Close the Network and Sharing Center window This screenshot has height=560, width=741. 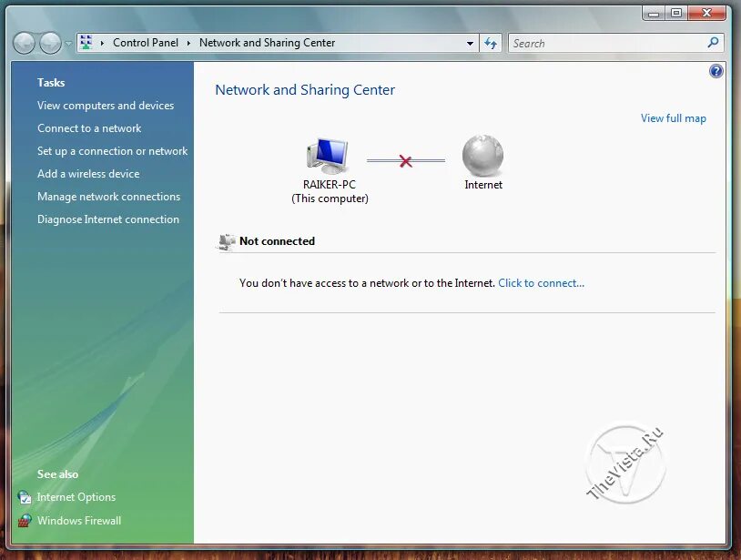coord(706,14)
